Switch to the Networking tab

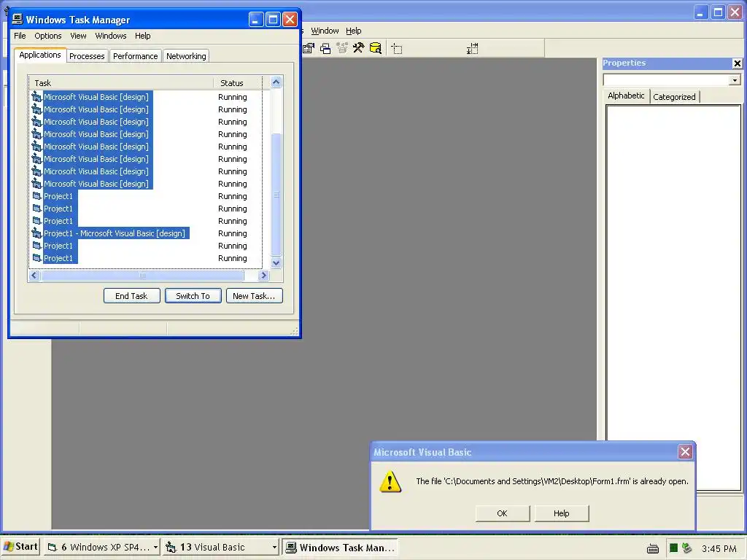[186, 56]
